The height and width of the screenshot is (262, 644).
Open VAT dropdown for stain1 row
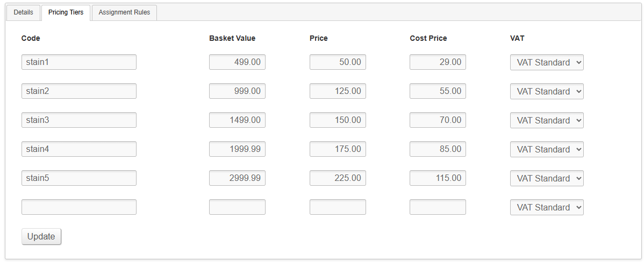click(x=547, y=62)
